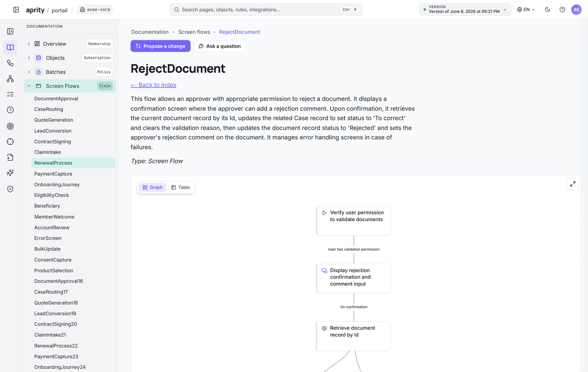The image size is (588, 372).
Task: Click the aprity logo text
Action: coord(35,10)
